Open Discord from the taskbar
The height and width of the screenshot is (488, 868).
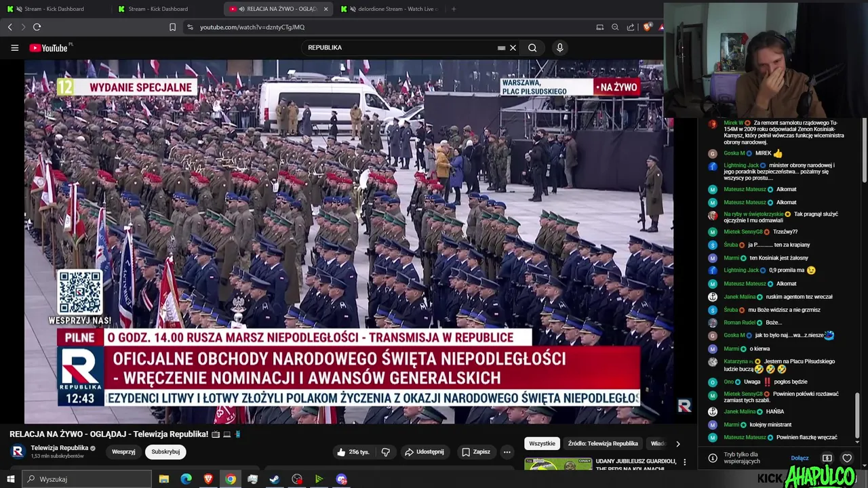point(341,479)
